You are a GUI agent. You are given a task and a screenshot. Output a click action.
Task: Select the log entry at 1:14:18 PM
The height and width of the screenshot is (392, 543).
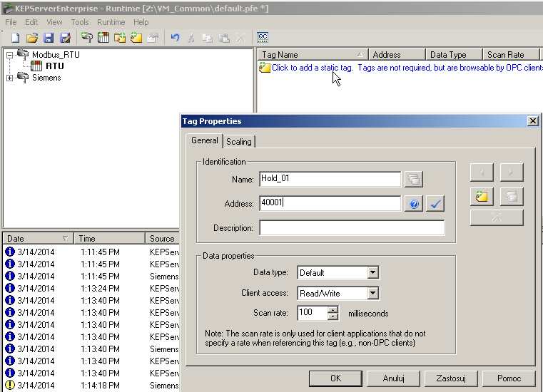point(91,385)
